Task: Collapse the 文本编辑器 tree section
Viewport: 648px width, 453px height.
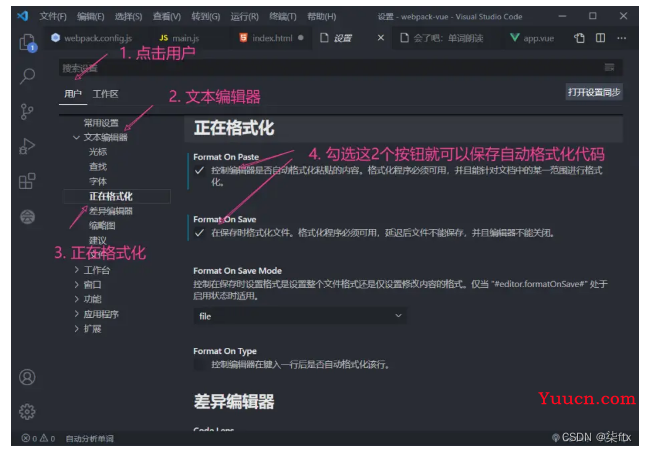Action: 76,137
